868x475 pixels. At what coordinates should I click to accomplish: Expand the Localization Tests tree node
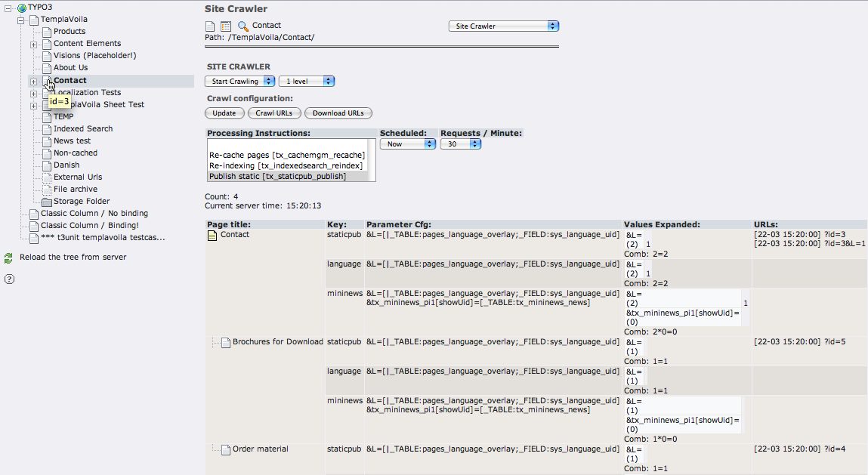34,94
